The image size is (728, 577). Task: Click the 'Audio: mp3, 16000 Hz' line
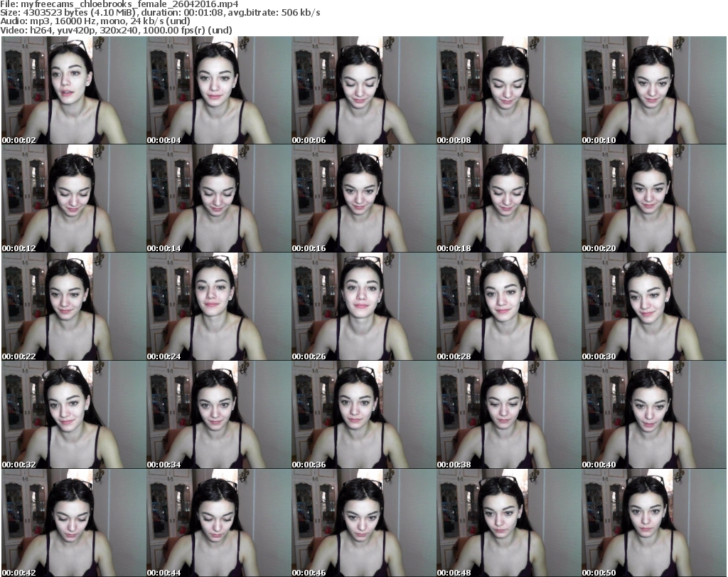pyautogui.click(x=95, y=21)
